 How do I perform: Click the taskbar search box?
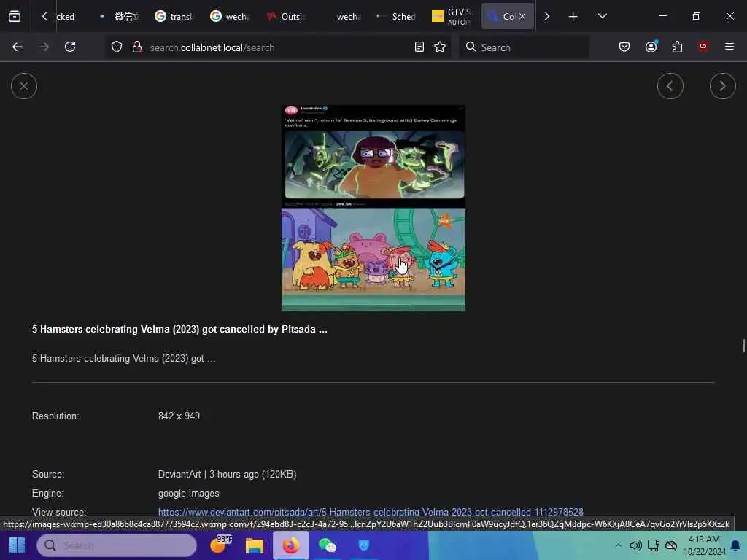[x=117, y=545]
